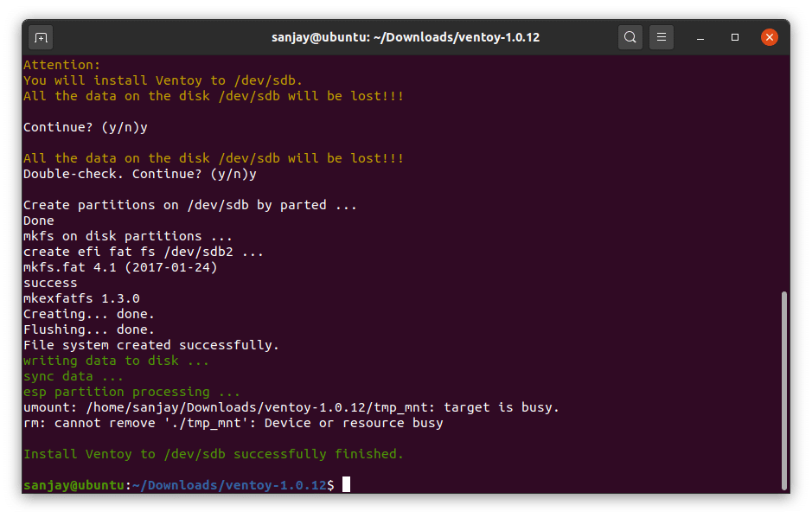
Task: Click the scrollbar track above the thumb
Action: (x=784, y=173)
